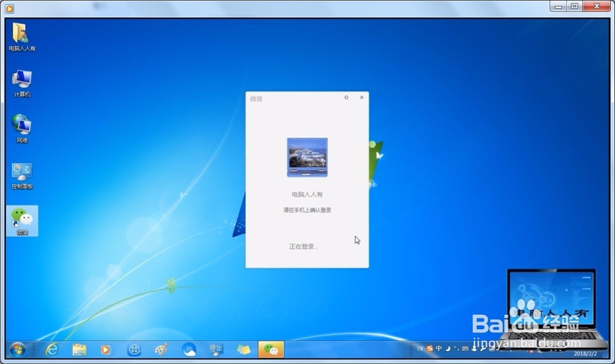Open the WeChat login settings gear icon
This screenshot has width=615, height=364.
tap(346, 97)
